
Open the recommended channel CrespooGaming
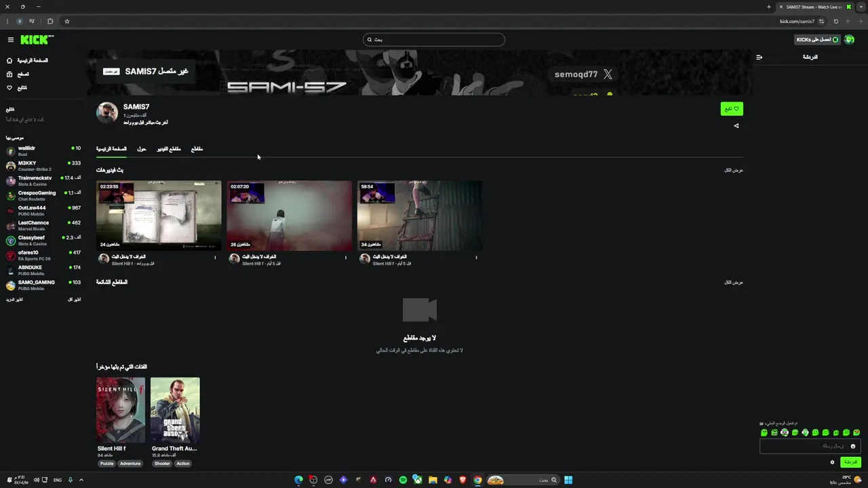[43, 195]
